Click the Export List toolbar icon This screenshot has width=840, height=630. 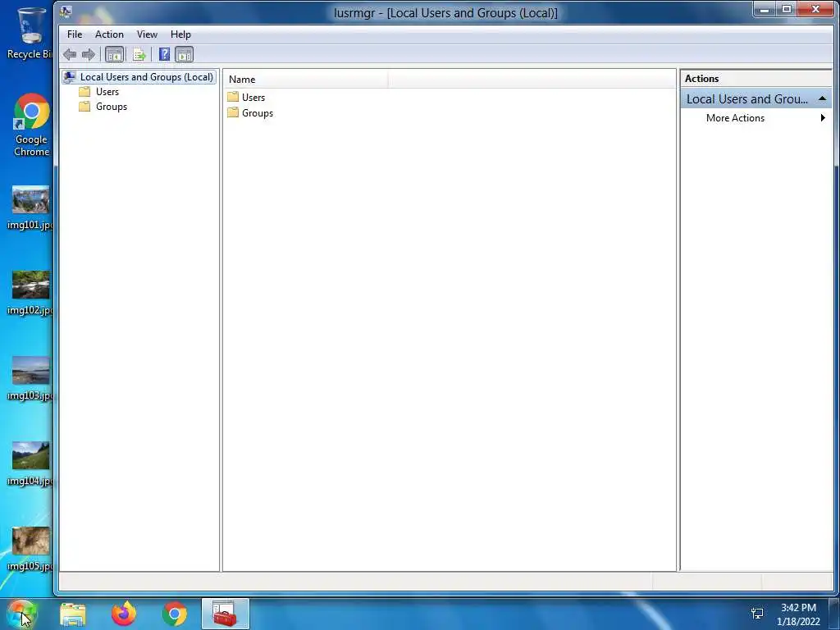pos(139,54)
